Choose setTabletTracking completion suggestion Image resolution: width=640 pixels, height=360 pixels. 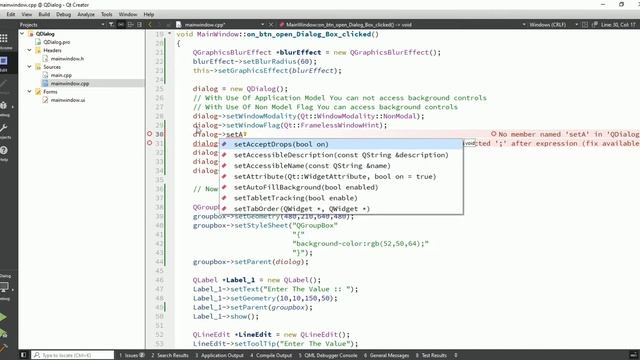click(x=341, y=198)
